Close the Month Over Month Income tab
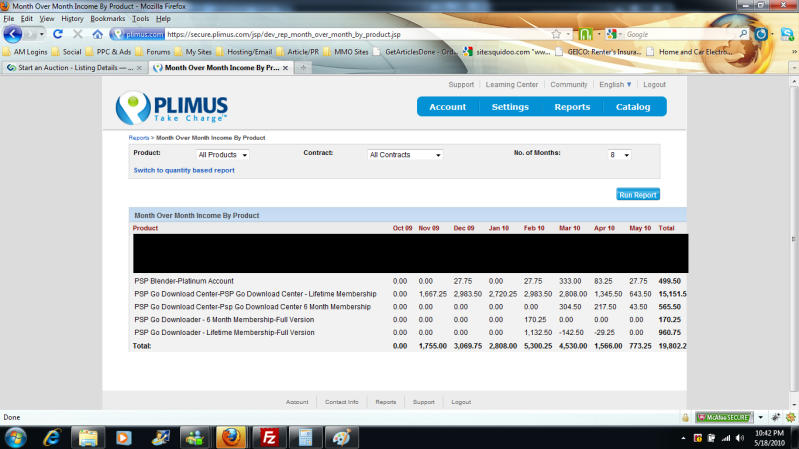Image resolution: width=799 pixels, height=449 pixels. (285, 68)
